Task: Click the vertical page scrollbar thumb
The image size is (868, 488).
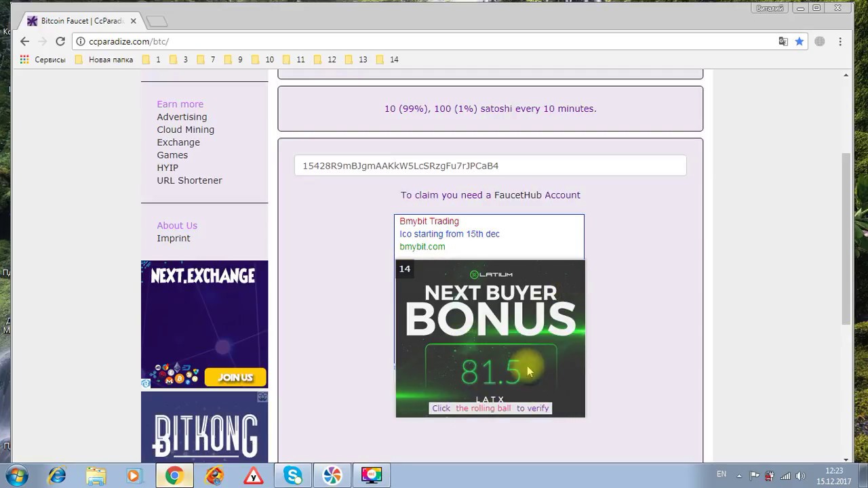Action: pyautogui.click(x=846, y=239)
